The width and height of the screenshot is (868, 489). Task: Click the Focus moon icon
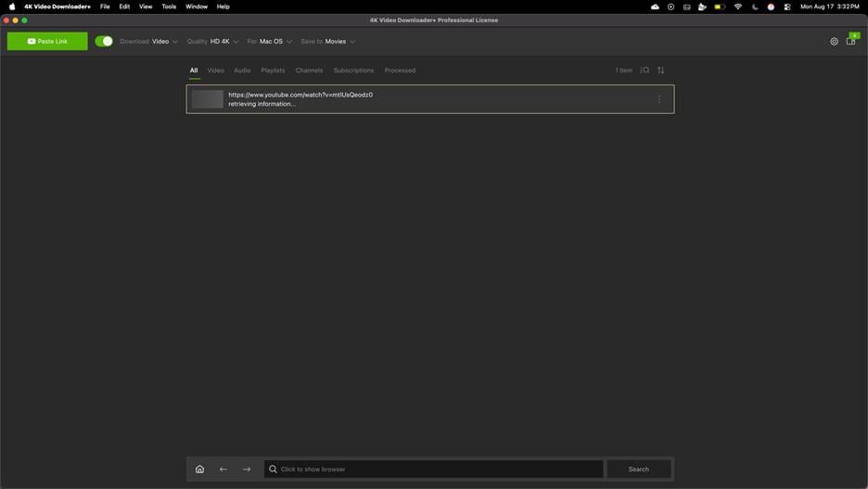(x=755, y=6)
